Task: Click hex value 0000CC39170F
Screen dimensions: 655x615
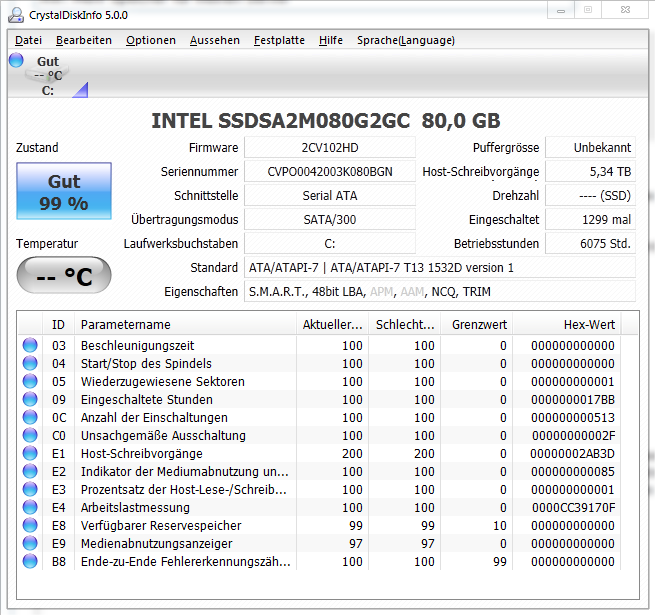Action: [574, 507]
